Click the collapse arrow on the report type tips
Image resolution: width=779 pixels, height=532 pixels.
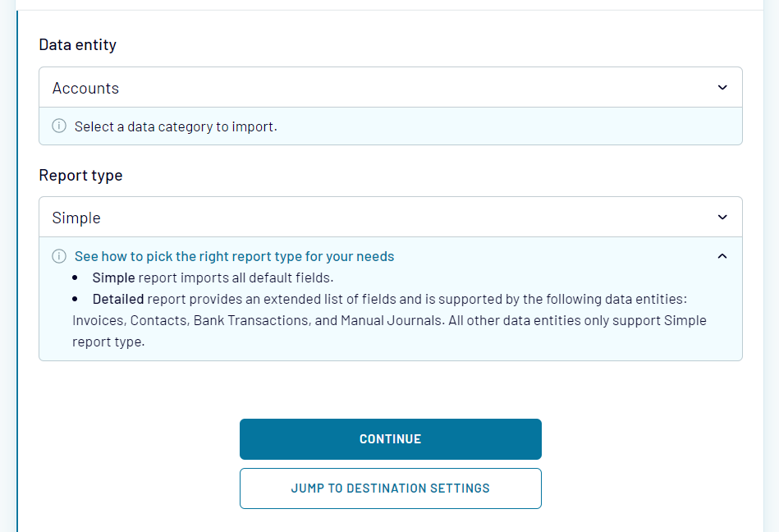(722, 256)
